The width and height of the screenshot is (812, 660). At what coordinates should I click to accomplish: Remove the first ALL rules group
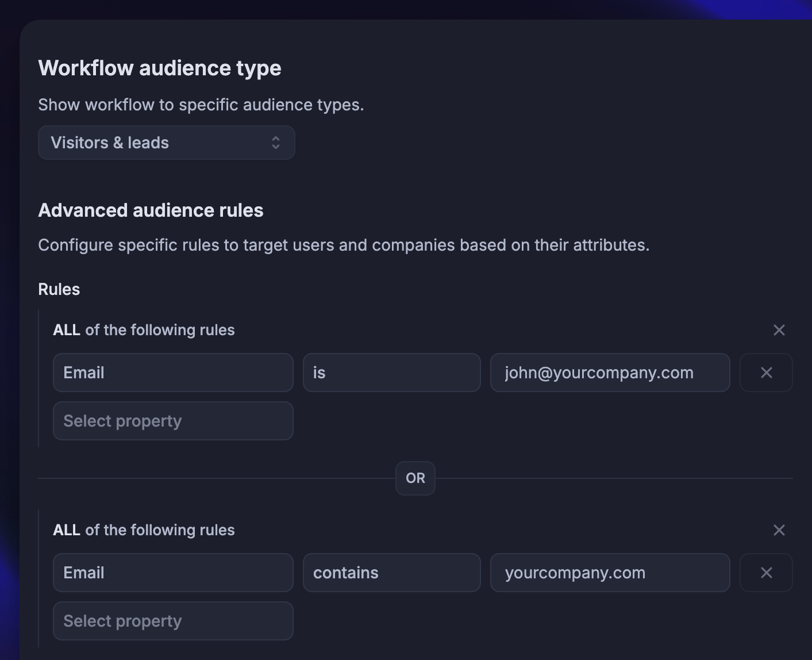779,330
